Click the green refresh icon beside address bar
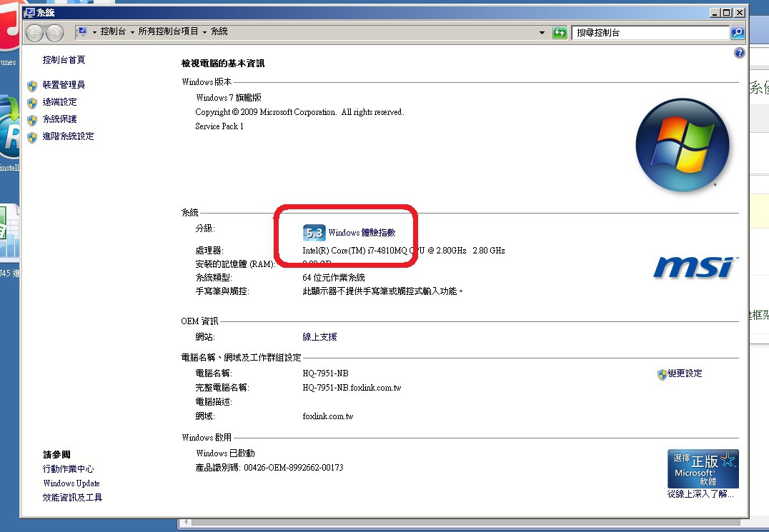 [560, 33]
